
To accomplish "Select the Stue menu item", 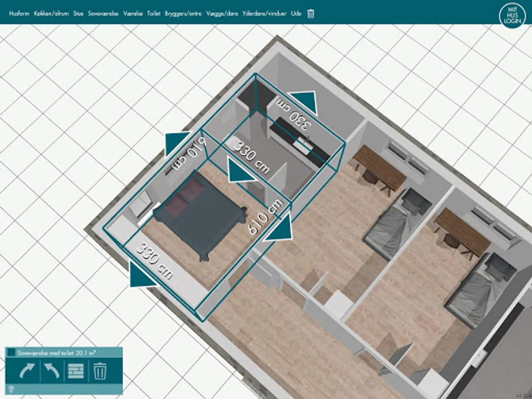I will coord(78,14).
